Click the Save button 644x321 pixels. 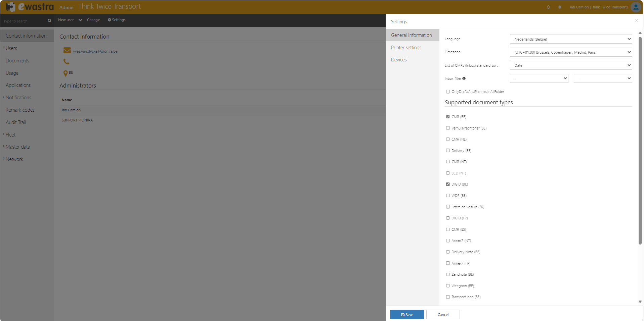(407, 314)
